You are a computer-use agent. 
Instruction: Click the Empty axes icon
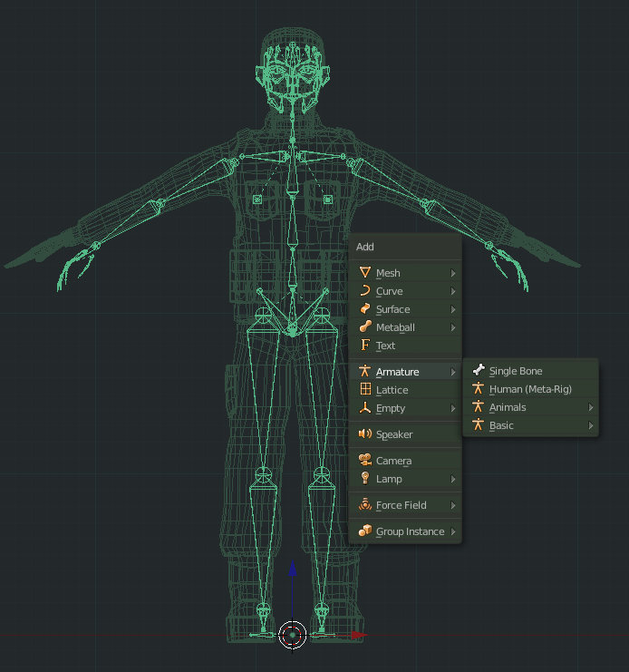(x=365, y=407)
